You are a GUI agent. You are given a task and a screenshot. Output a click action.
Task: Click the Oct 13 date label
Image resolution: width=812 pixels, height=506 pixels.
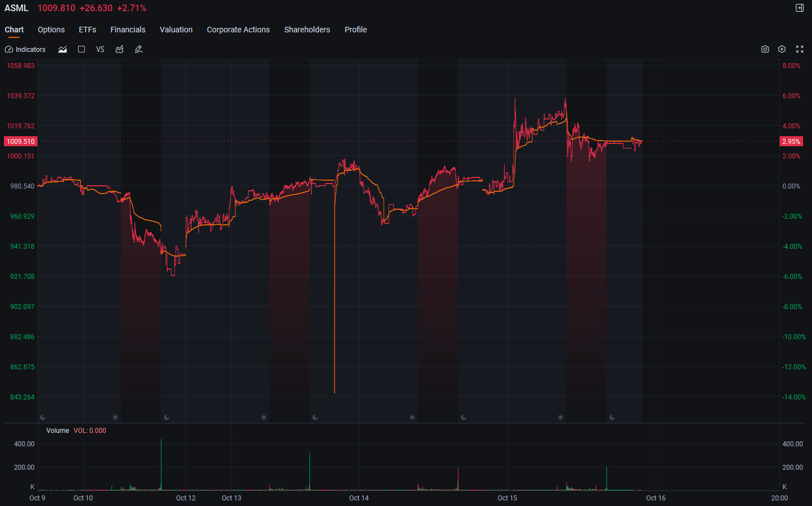point(231,498)
